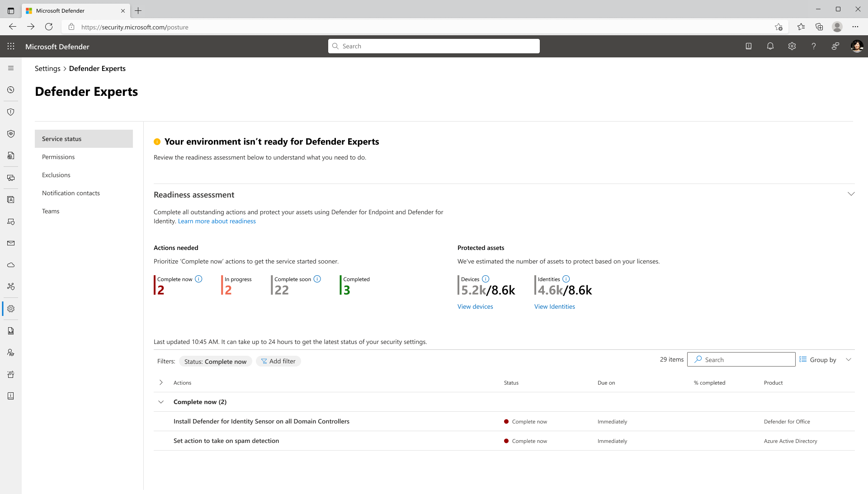Click the Add filter button
This screenshot has width=868, height=494.
pyautogui.click(x=278, y=361)
